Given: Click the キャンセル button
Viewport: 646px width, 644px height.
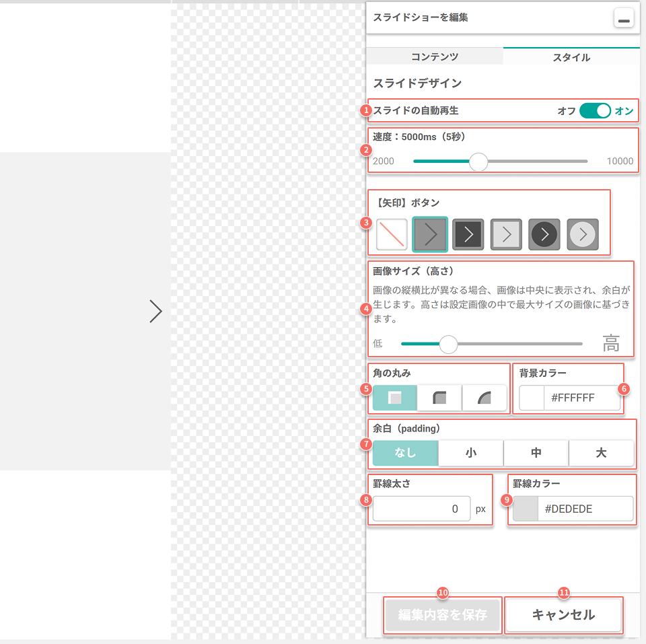Looking at the screenshot, I should [563, 615].
